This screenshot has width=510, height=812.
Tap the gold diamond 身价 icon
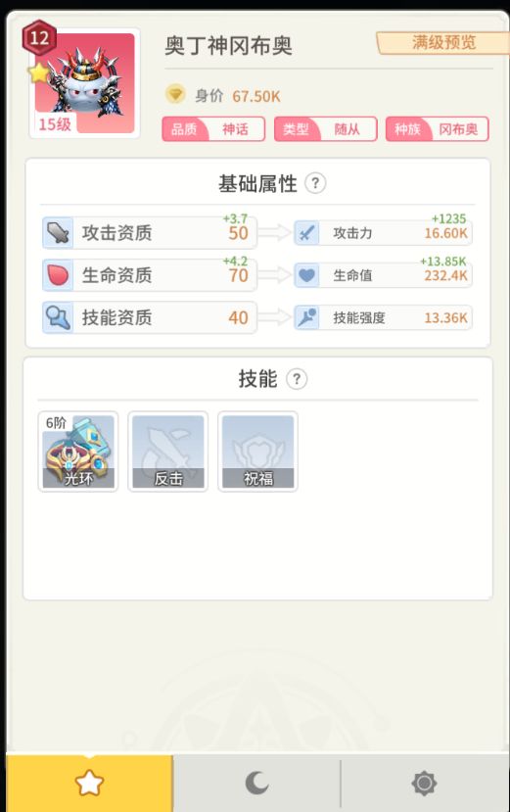(x=175, y=94)
